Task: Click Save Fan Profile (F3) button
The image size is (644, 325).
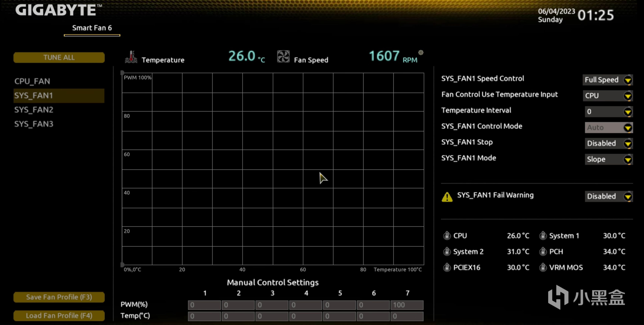Action: pyautogui.click(x=59, y=297)
